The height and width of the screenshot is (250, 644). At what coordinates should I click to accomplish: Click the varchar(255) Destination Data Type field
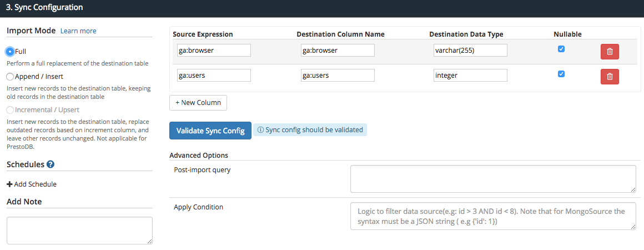coord(470,51)
